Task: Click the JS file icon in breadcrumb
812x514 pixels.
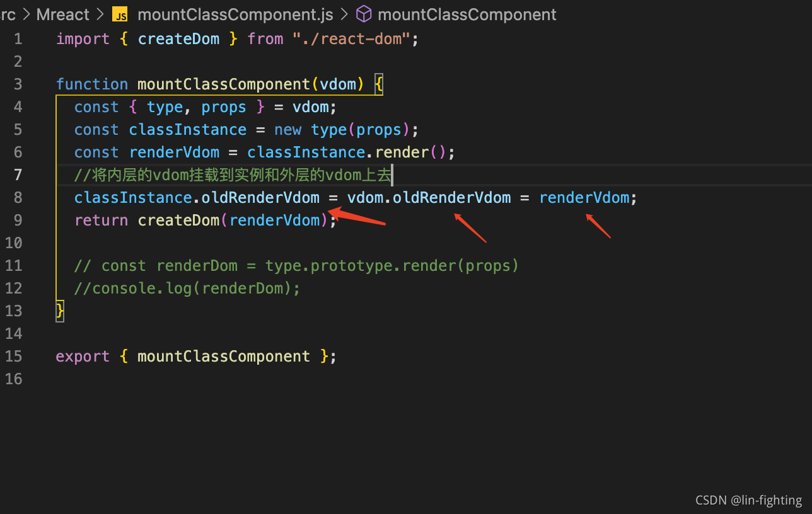Action: point(119,14)
